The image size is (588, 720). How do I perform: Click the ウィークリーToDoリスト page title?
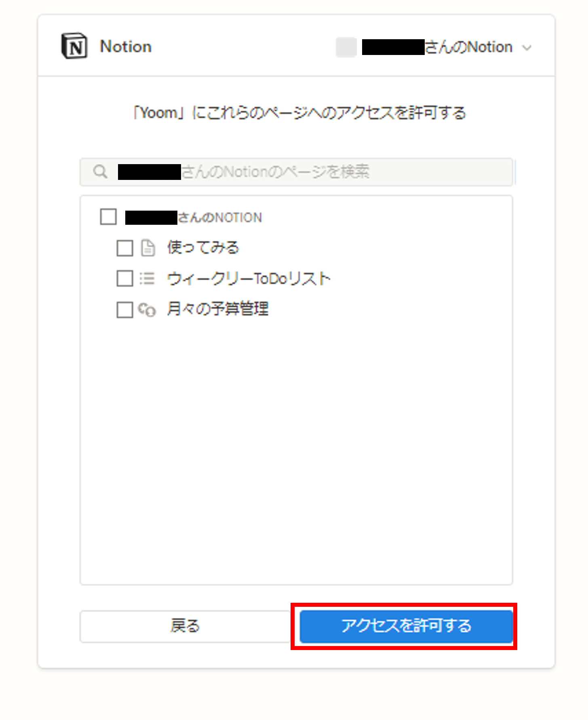pyautogui.click(x=249, y=279)
